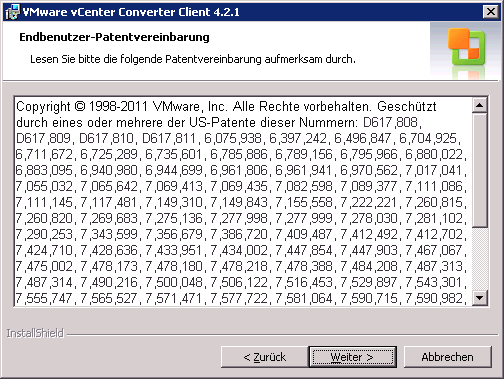The height and width of the screenshot is (379, 504).
Task: Click patent number 7,222,221
Action: coord(369,202)
